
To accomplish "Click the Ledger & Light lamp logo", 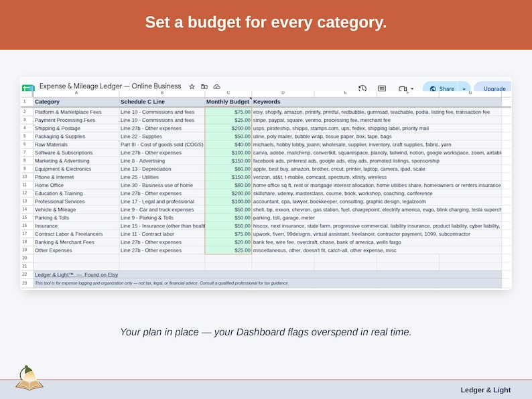I will (29, 378).
